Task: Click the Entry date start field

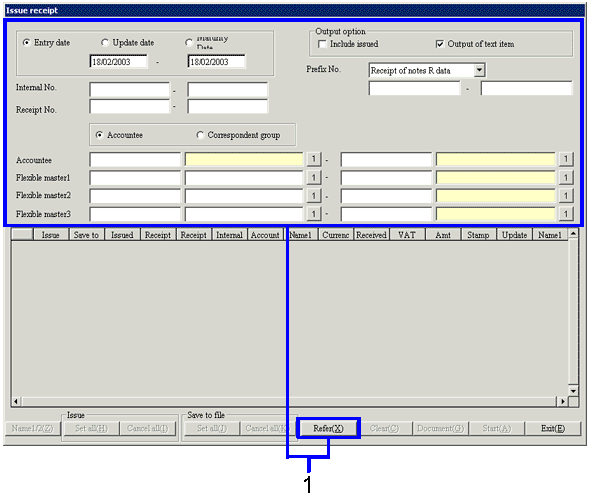Action: coord(119,62)
